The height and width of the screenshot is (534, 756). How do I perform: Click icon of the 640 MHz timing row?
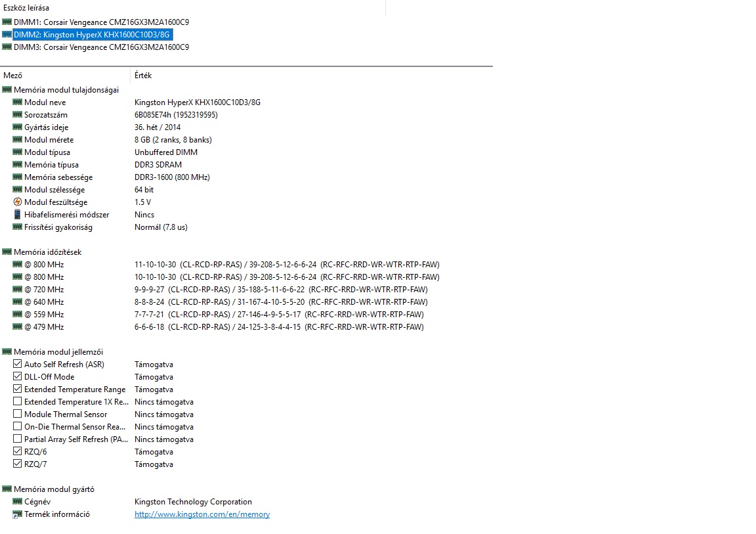coord(17,302)
